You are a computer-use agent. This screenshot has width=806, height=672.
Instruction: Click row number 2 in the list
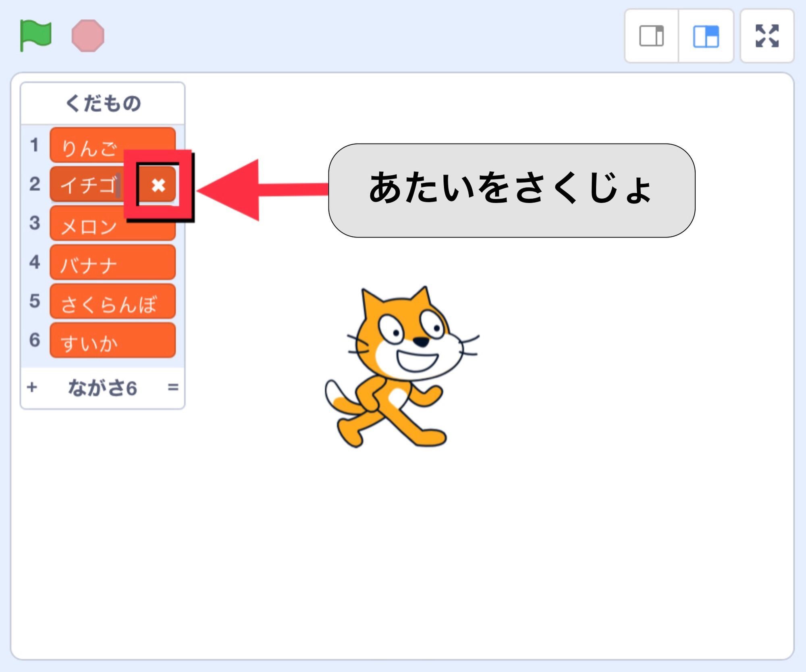[35, 184]
